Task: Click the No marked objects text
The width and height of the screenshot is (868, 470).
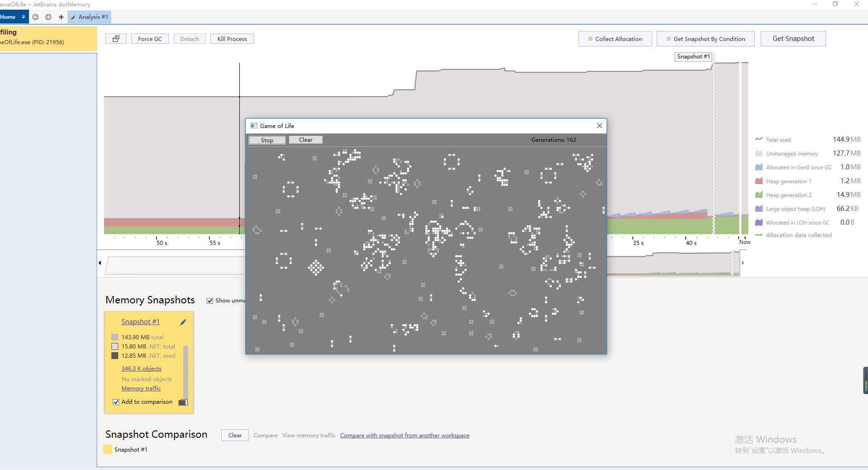Action: [x=146, y=379]
